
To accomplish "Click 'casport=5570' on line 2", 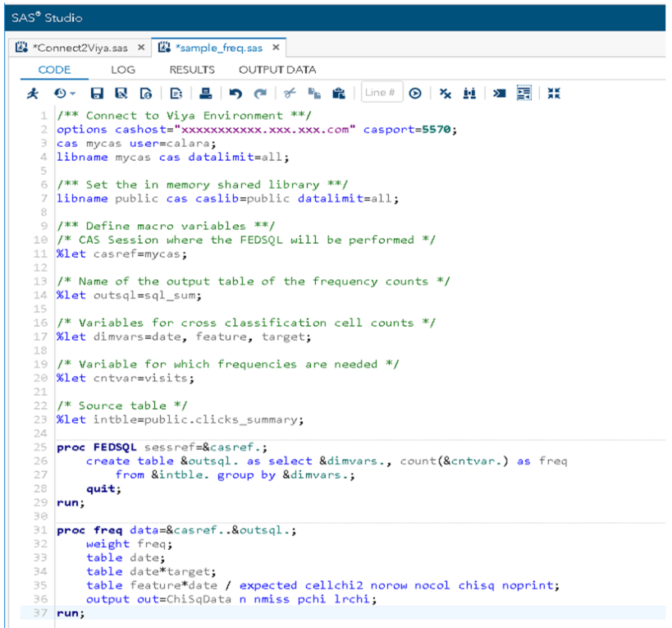I will tap(407, 130).
